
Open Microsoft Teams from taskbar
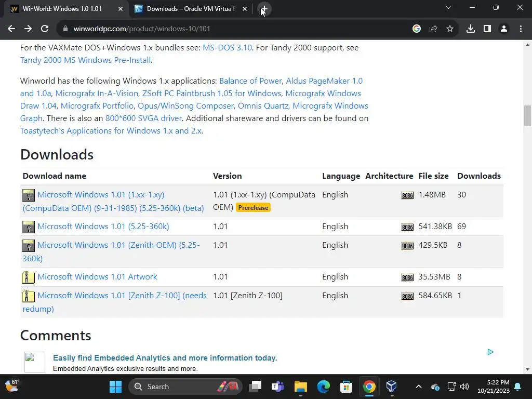[x=278, y=387]
